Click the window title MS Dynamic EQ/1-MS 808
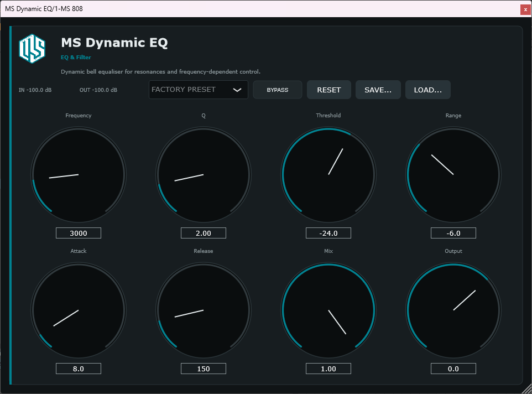The width and height of the screenshot is (532, 394). pyautogui.click(x=44, y=9)
